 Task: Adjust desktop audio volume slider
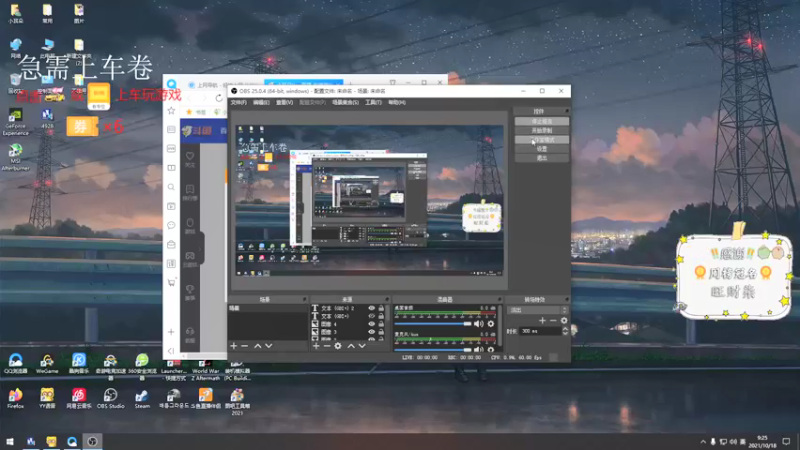coord(433,324)
